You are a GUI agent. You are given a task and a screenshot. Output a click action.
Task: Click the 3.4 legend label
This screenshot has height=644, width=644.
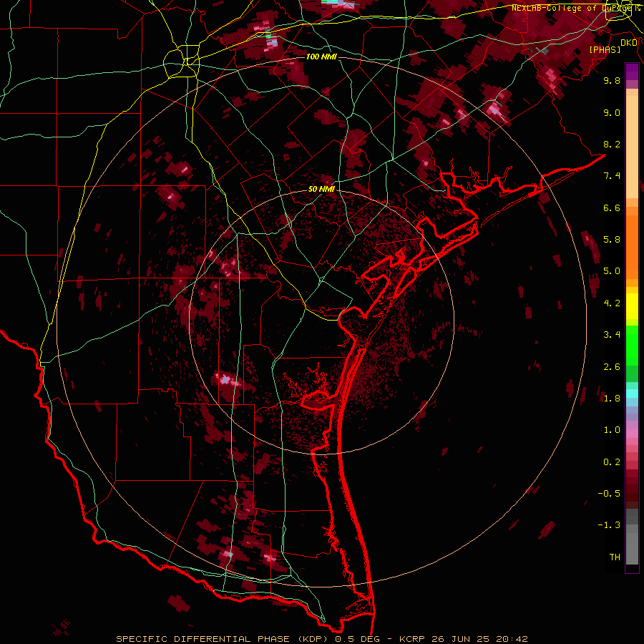click(612, 335)
